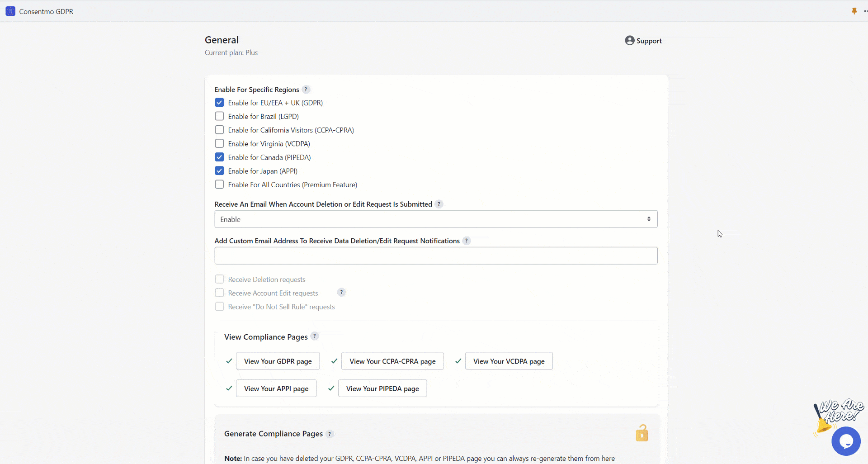The height and width of the screenshot is (464, 868).
Task: Click the Support link
Action: (x=649, y=41)
